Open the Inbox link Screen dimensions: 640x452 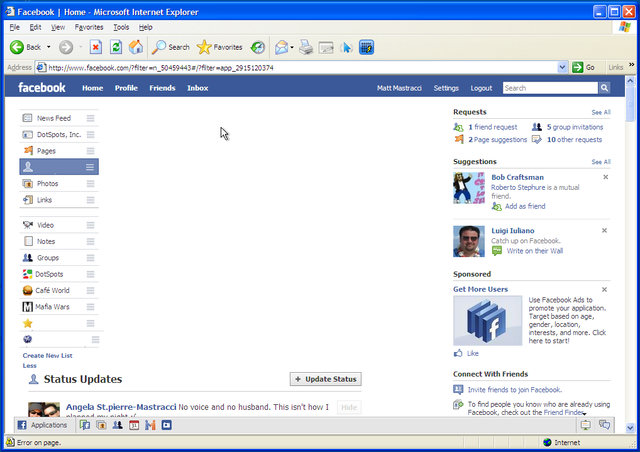coord(198,88)
